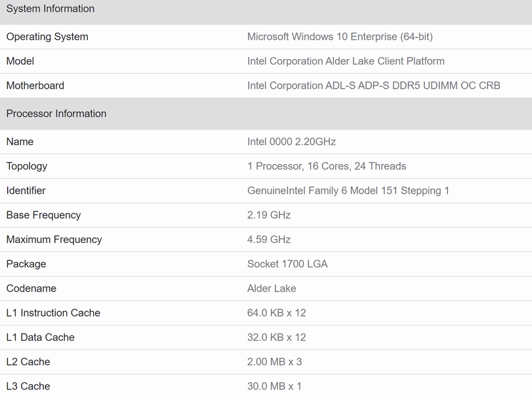Click the System Information section header
This screenshot has height=394, width=532.
pos(51,9)
